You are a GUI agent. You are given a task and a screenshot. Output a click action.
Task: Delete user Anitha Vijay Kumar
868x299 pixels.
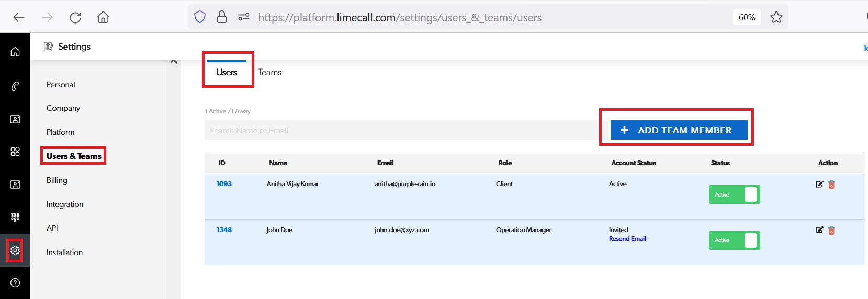pos(831,185)
